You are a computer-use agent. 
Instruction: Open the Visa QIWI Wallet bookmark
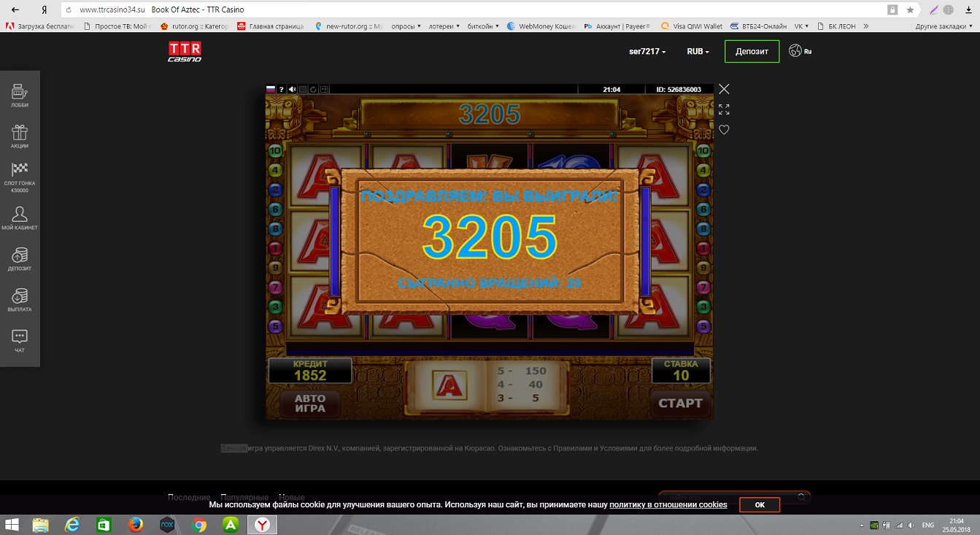(x=691, y=26)
